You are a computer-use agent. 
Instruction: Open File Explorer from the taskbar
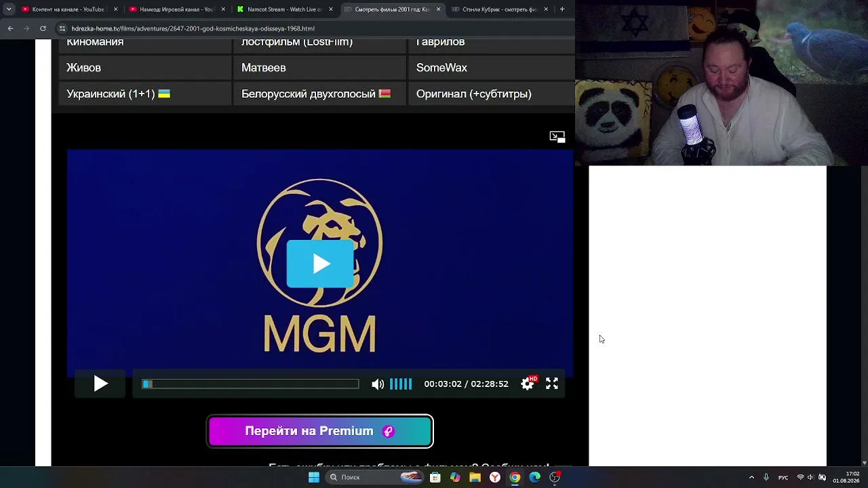[x=475, y=477]
